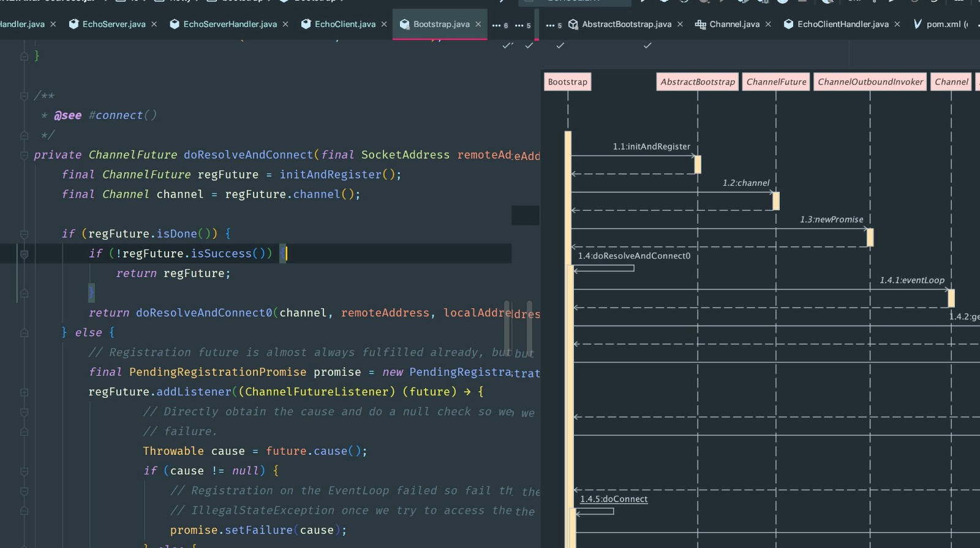This screenshot has width=980, height=548.
Task: Click the AbstractBootstrap.java file icon
Action: tap(573, 25)
